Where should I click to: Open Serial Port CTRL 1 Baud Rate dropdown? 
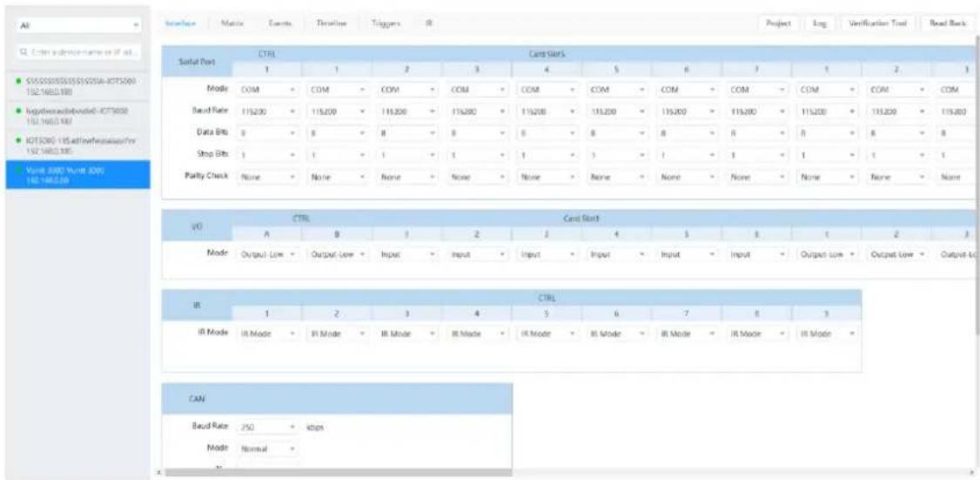(x=267, y=112)
